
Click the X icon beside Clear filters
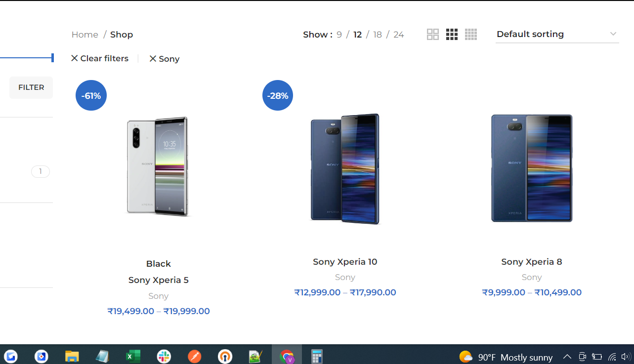(x=75, y=58)
